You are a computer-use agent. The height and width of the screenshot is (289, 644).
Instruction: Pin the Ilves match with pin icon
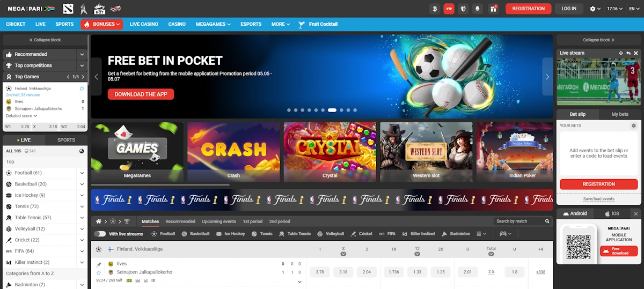[x=99, y=264]
